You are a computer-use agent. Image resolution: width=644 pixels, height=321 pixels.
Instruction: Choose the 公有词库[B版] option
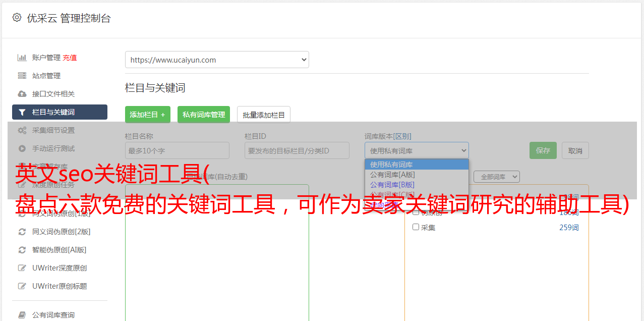tap(417, 185)
